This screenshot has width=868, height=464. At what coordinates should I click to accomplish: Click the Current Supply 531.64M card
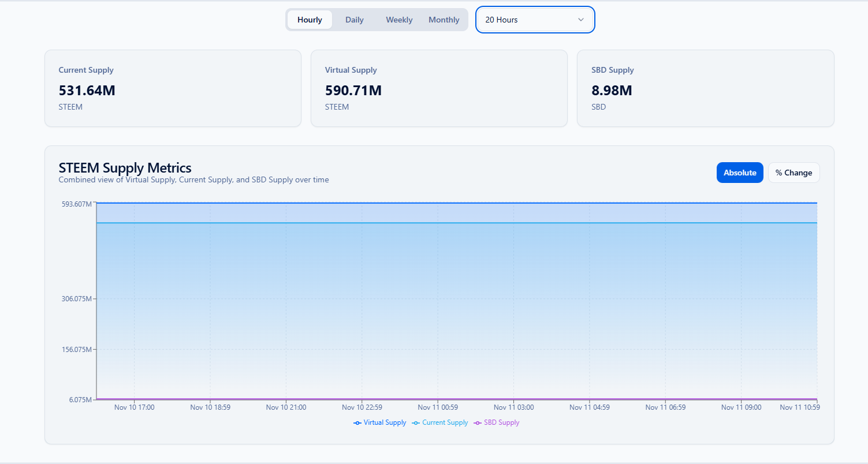click(173, 88)
